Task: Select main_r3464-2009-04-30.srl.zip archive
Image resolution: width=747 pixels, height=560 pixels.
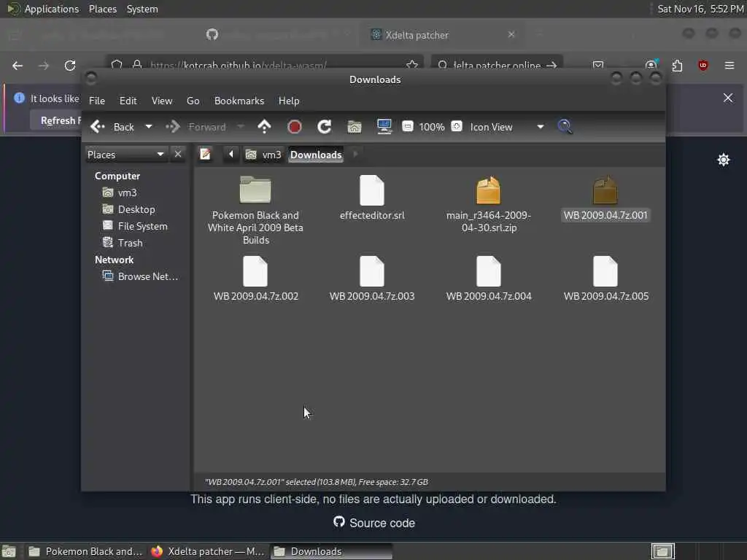Action: [489, 204]
